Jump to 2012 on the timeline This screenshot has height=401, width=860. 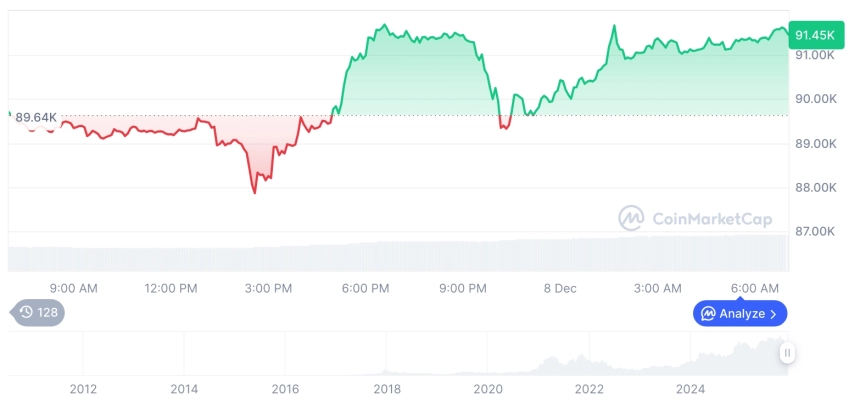pos(83,389)
